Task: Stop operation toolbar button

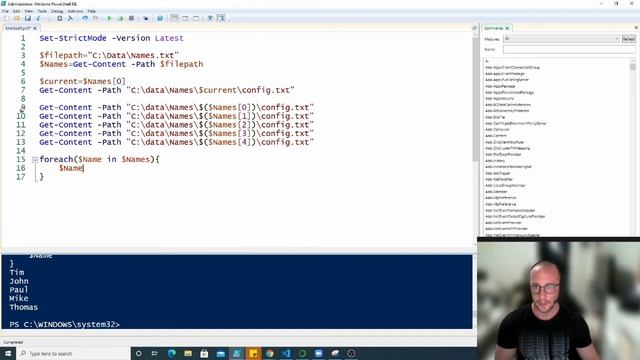Action: coord(131,18)
